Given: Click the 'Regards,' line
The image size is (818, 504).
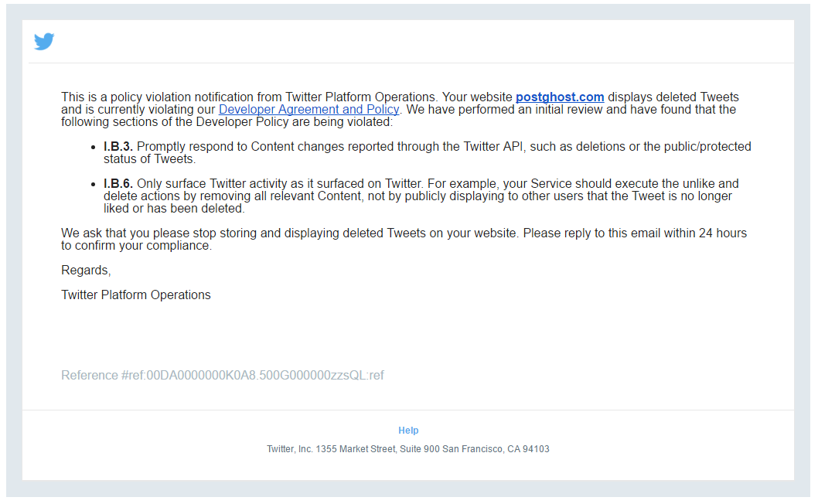Looking at the screenshot, I should pos(86,271).
